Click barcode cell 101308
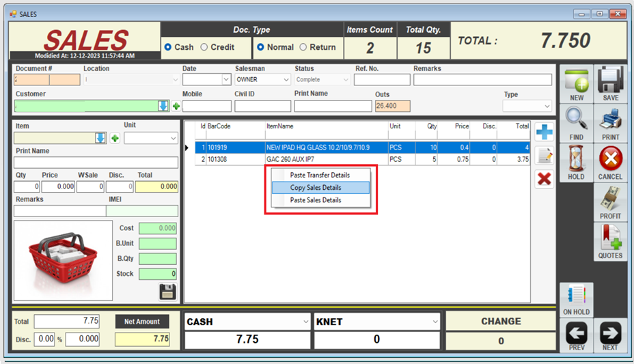 235,159
